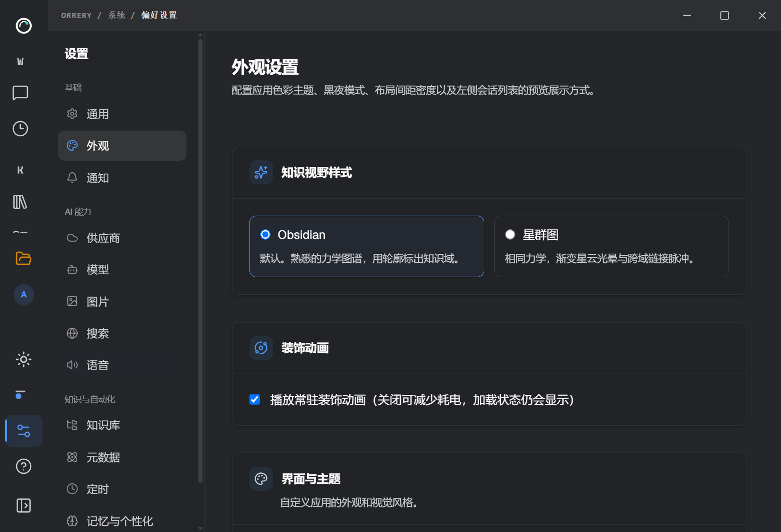Image resolution: width=781 pixels, height=532 pixels.
Task: Click the tree icon beside 知识库
Action: point(72,425)
